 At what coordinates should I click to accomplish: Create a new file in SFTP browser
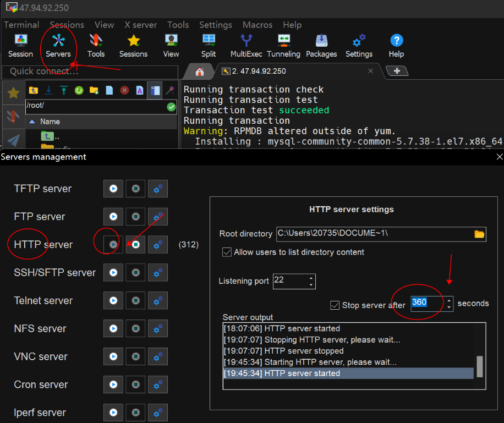coord(109,90)
